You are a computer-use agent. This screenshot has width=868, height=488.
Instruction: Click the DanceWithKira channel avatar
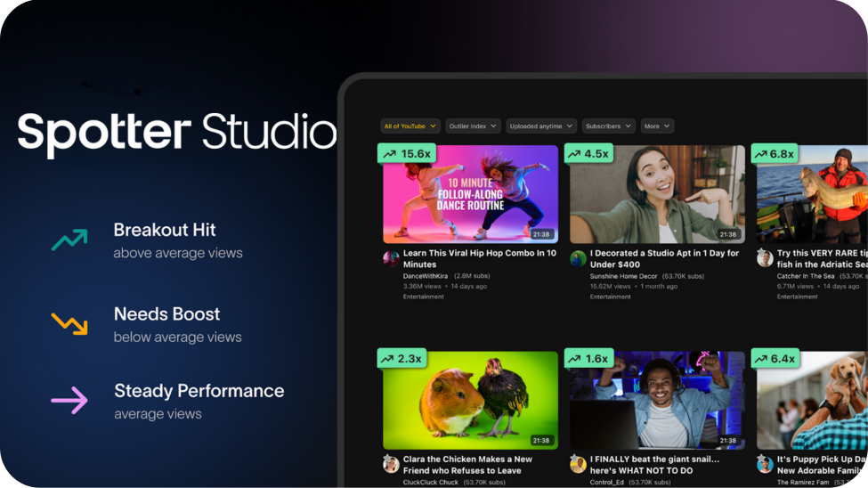click(392, 258)
